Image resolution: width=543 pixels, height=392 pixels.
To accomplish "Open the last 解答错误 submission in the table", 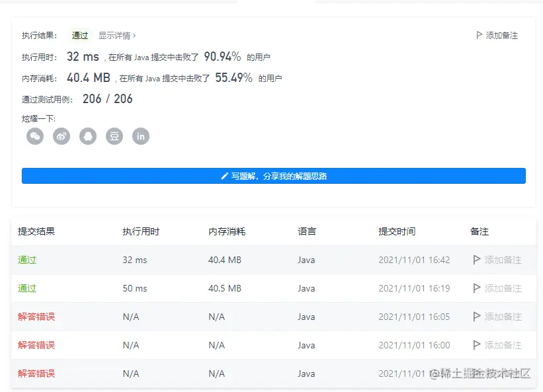I will pyautogui.click(x=36, y=373).
